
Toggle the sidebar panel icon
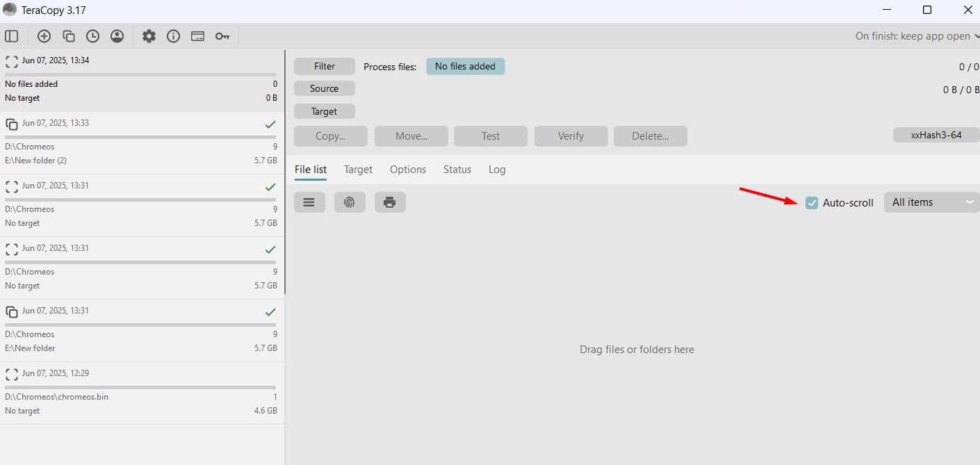point(11,36)
